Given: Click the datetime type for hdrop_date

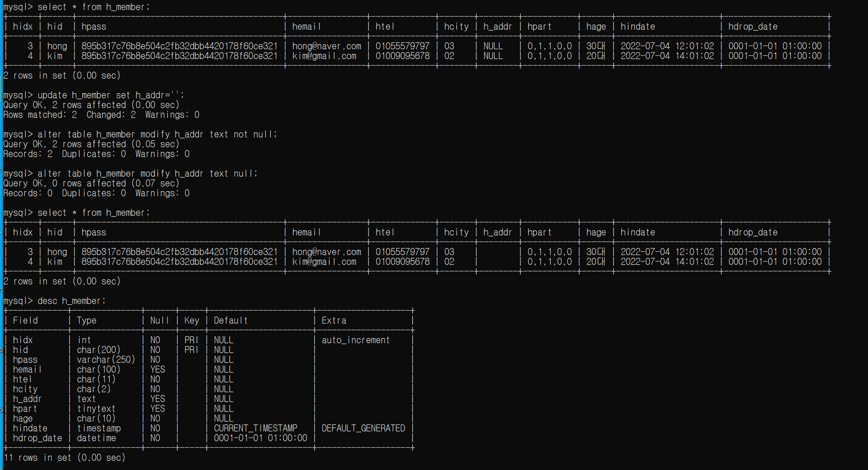Looking at the screenshot, I should coord(96,438).
